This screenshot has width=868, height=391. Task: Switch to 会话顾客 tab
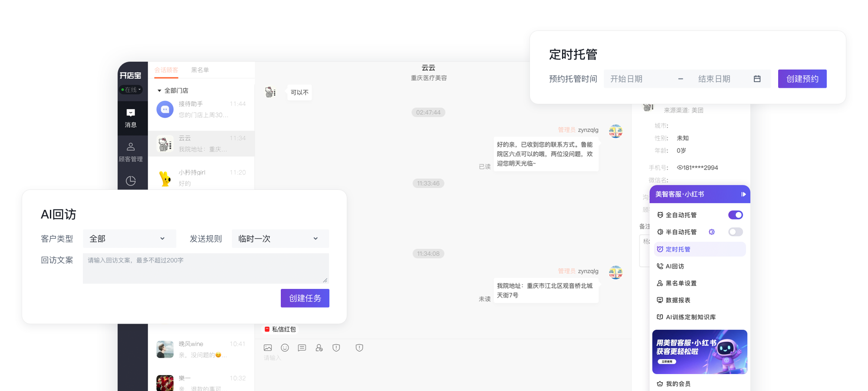coord(166,70)
